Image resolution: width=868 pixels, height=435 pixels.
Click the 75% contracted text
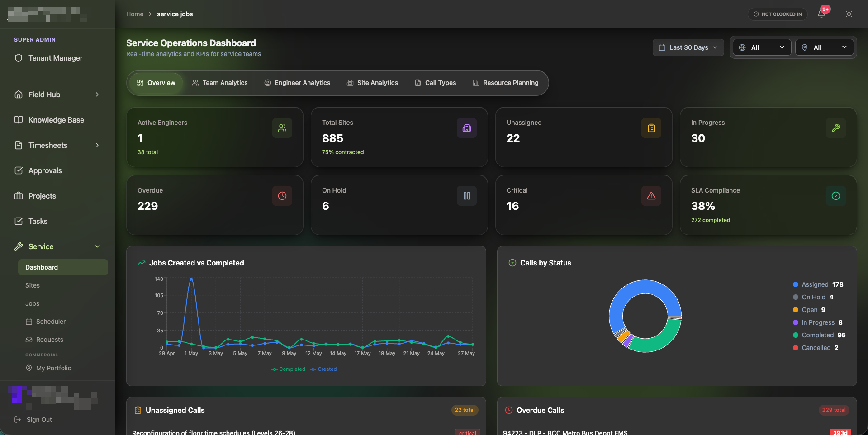click(x=343, y=152)
